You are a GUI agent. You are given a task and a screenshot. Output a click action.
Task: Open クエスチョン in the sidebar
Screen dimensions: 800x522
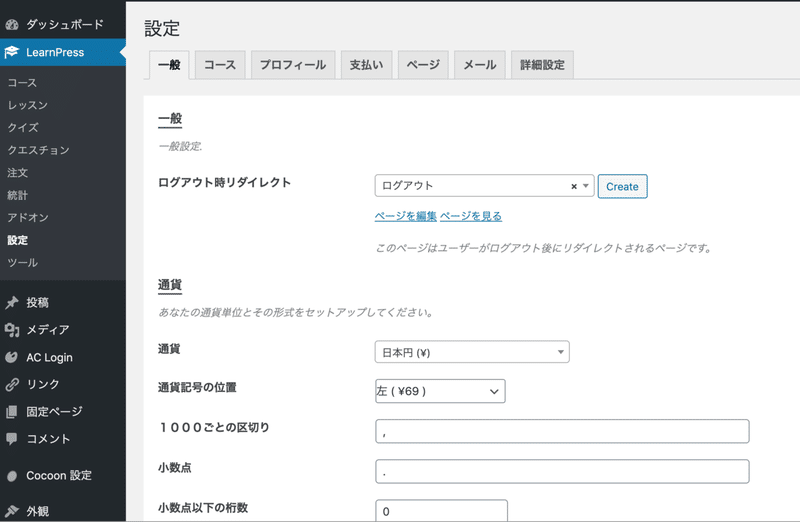coord(38,150)
